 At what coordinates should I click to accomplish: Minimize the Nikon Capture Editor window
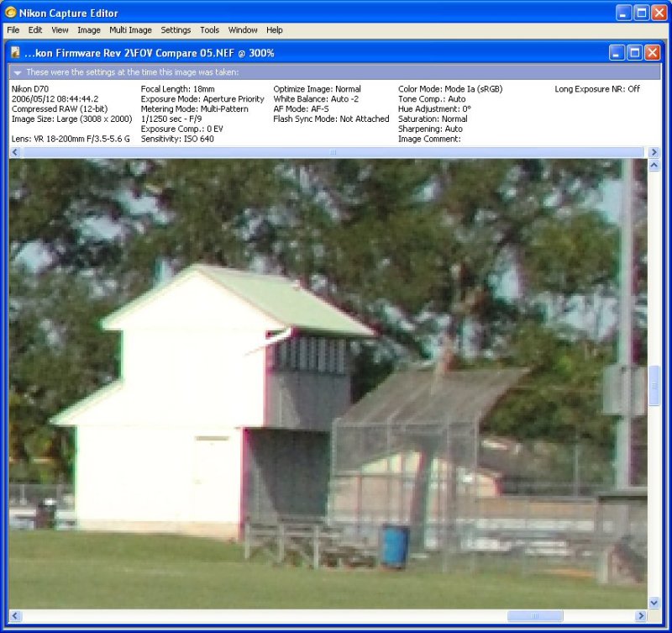tap(623, 13)
